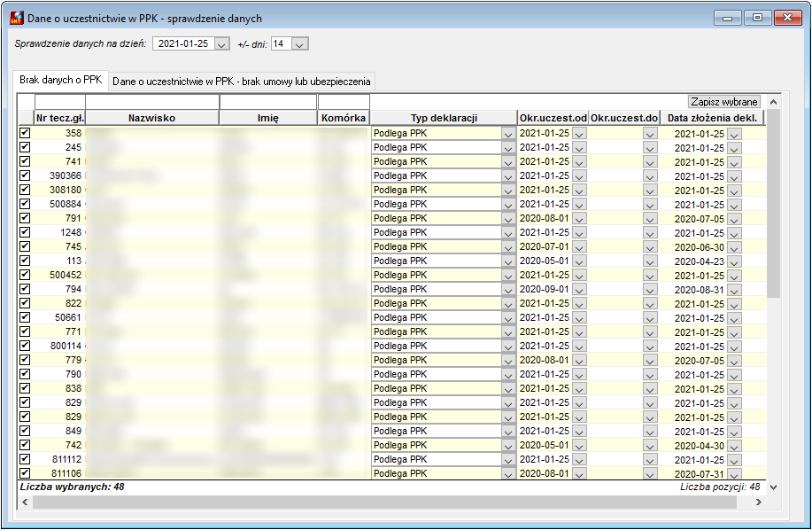Open the +/- dni dropdown showing 14
Screen dimensions: 812x530
click(x=299, y=44)
